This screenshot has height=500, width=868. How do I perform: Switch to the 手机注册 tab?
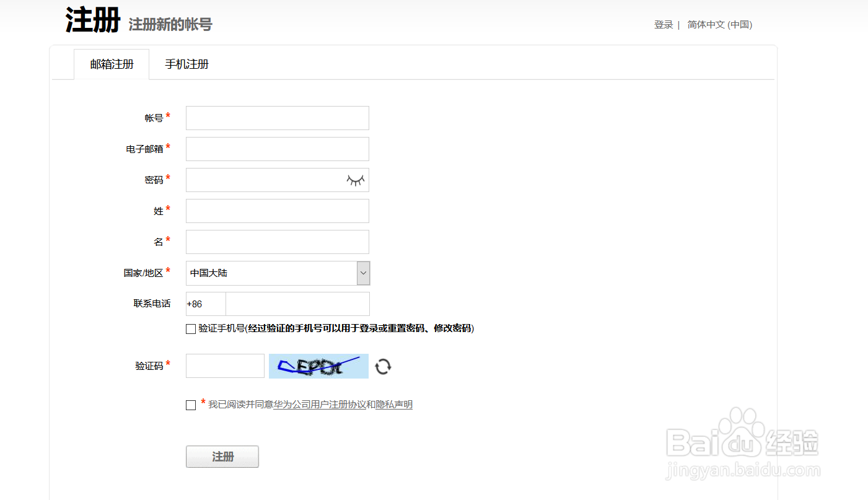click(x=187, y=64)
